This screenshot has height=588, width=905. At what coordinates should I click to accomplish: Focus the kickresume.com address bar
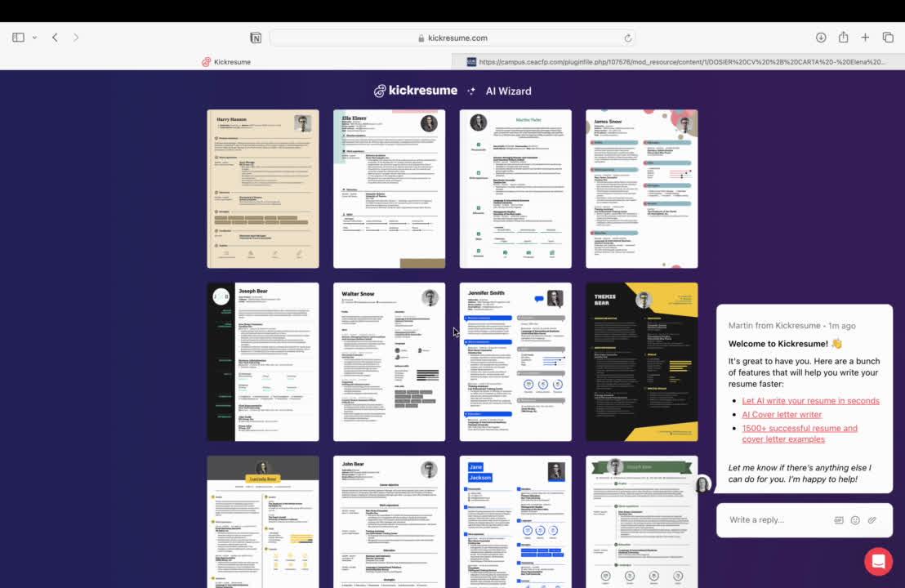tap(452, 38)
